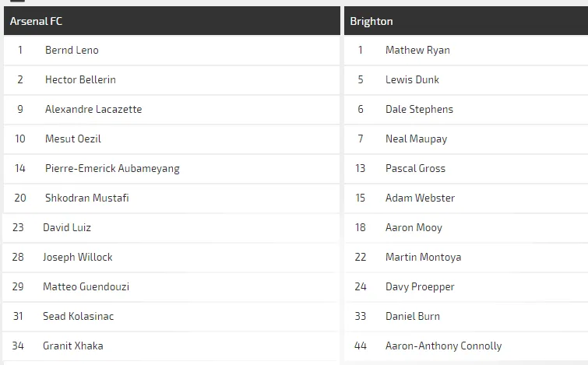Click Martin Montoya's name
This screenshot has width=588, height=365.
point(423,258)
